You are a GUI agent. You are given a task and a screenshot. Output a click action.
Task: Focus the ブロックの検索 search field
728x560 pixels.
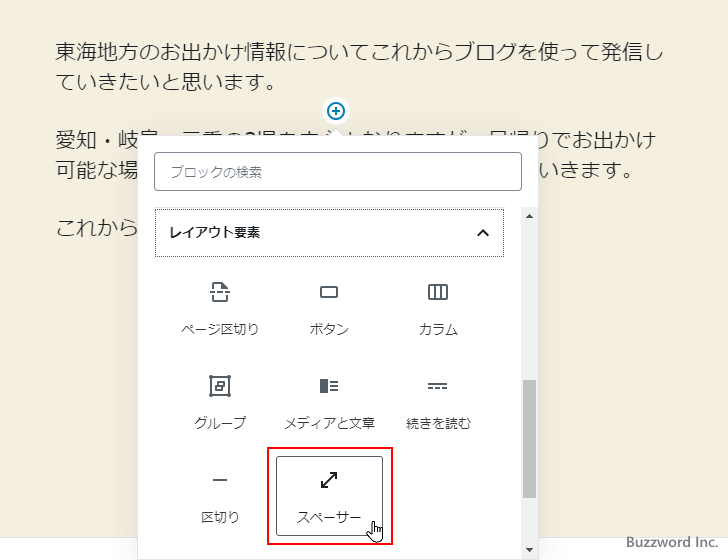(338, 171)
